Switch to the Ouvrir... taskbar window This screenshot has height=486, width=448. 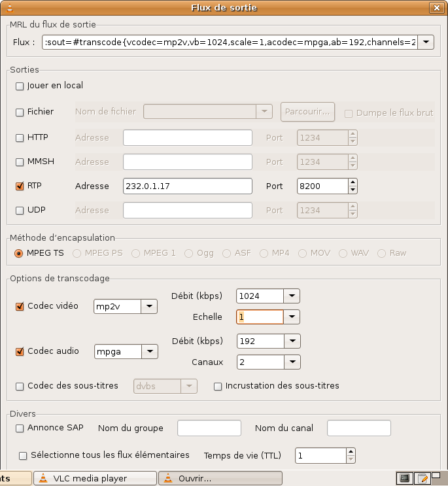pos(220,478)
